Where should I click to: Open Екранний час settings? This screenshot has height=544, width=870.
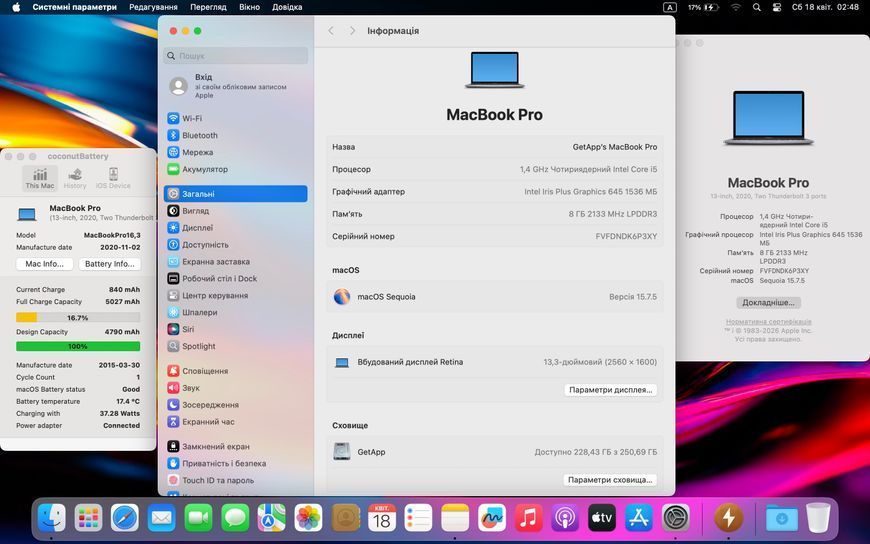pyautogui.click(x=208, y=422)
